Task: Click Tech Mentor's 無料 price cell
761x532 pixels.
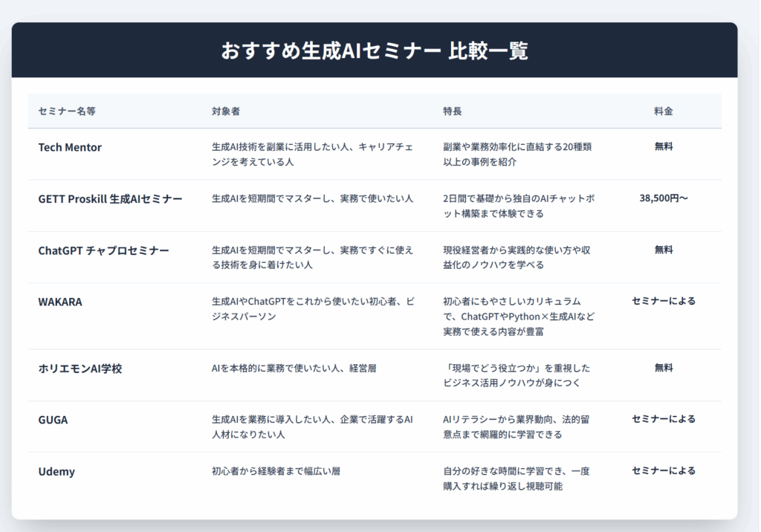Action: pos(663,146)
